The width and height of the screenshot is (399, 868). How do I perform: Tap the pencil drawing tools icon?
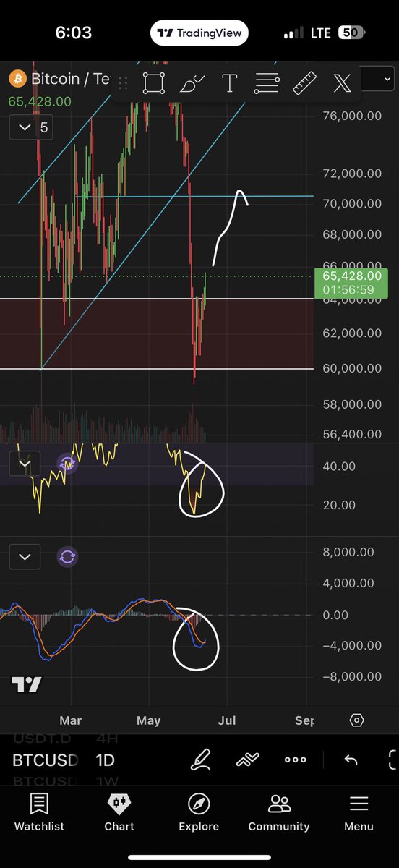[200, 760]
